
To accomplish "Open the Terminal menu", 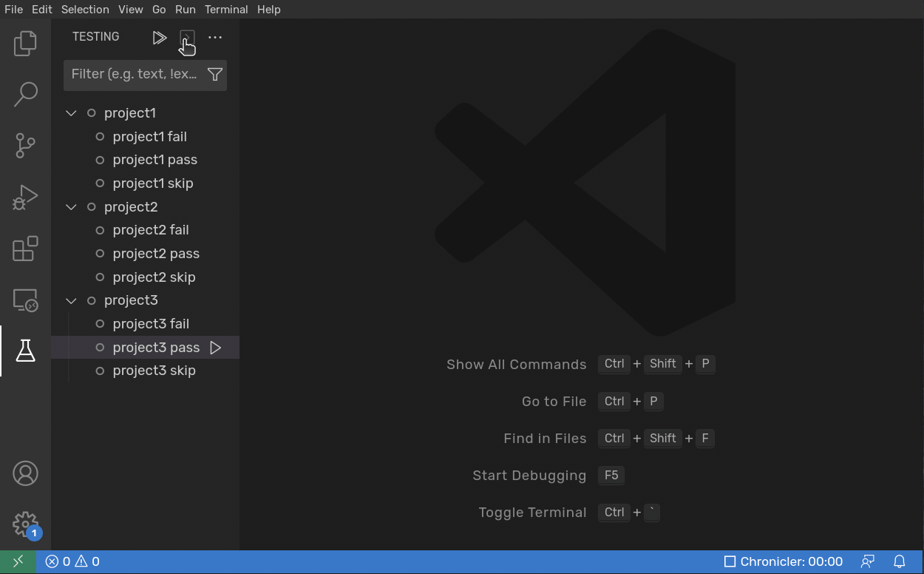I will click(226, 9).
